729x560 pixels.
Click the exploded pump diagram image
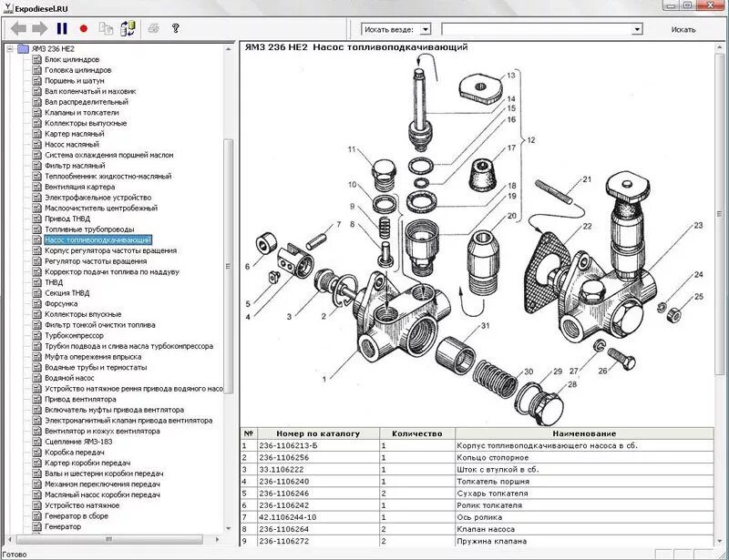[474, 239]
